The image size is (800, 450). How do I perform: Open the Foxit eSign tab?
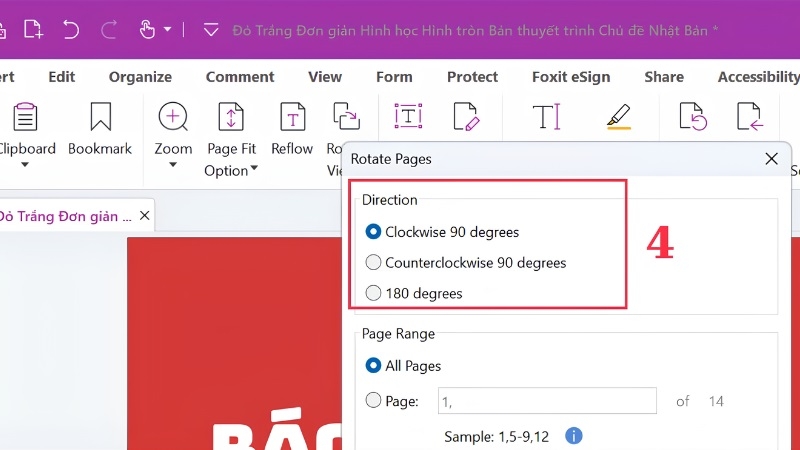point(571,77)
